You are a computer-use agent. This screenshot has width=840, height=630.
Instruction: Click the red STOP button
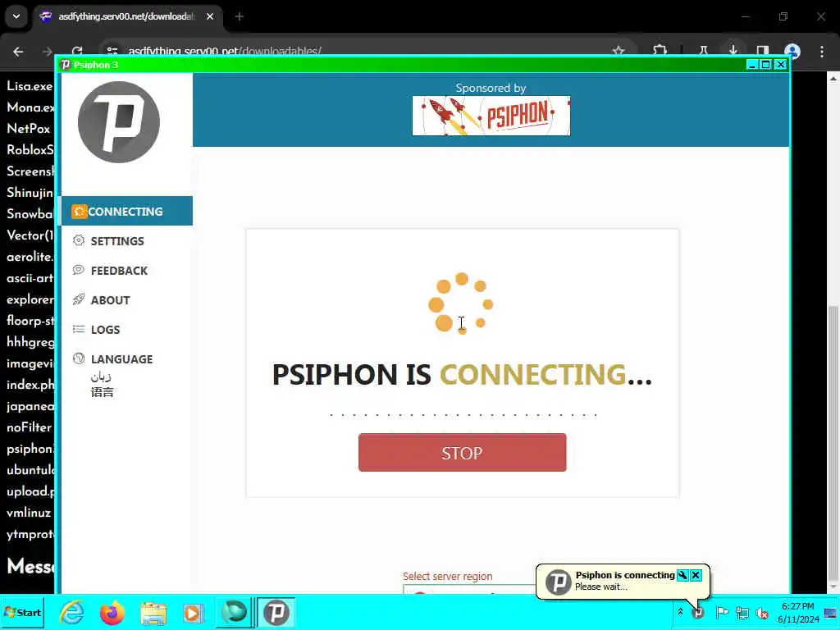462,453
